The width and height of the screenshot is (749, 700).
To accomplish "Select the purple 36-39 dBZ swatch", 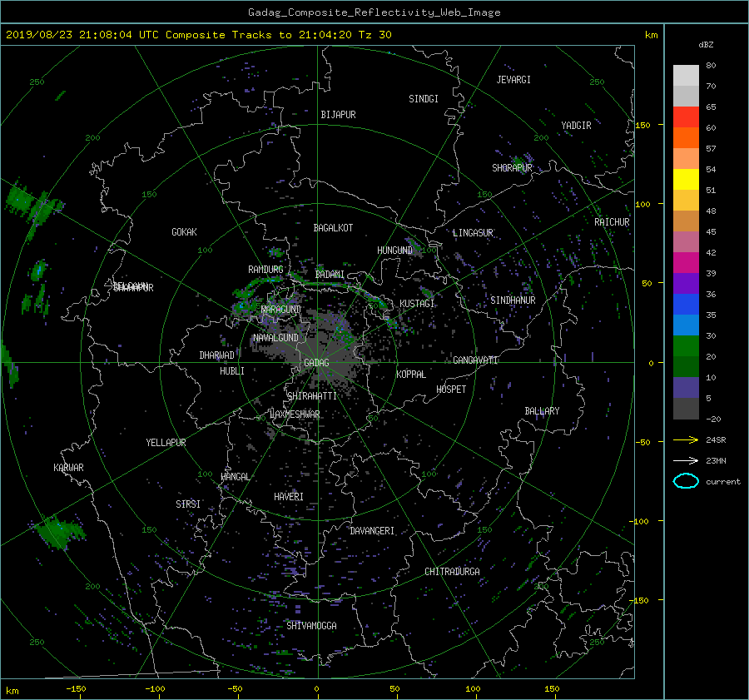I will tap(686, 283).
